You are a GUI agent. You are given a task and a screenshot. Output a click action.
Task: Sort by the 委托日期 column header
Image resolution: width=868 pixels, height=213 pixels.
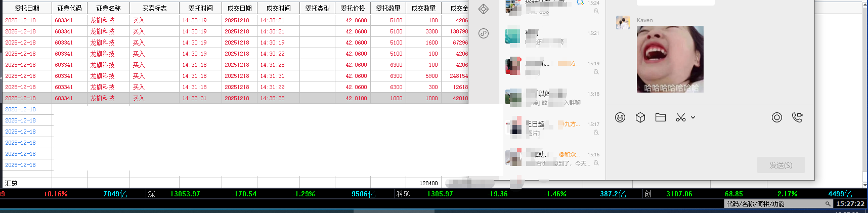(27, 8)
